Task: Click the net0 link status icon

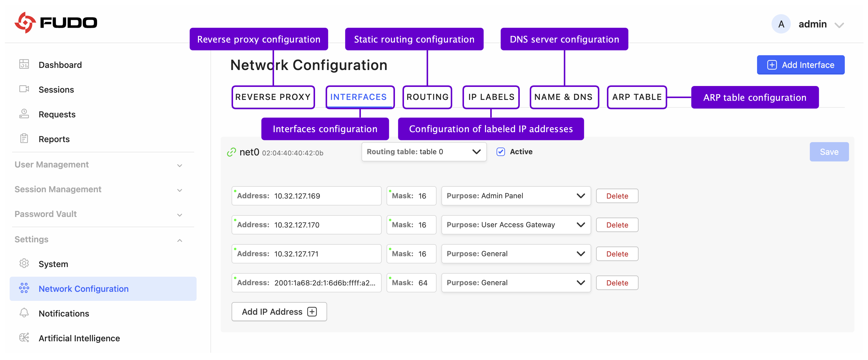Action: 231,152
